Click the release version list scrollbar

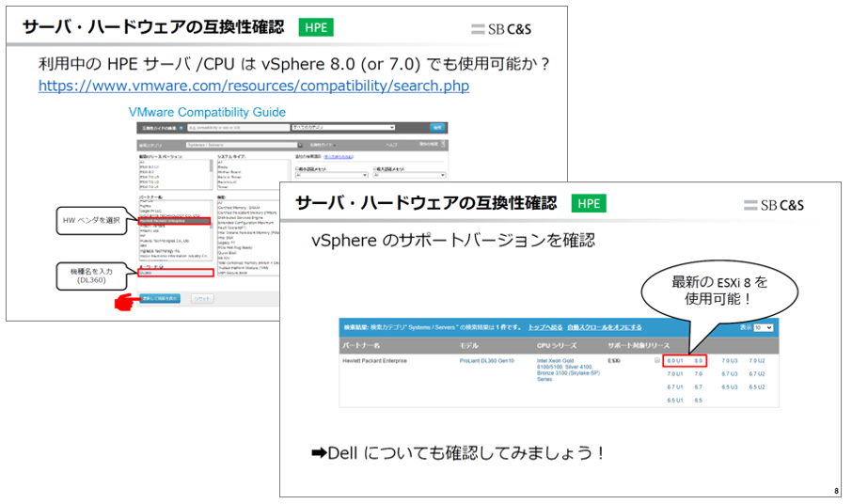[211, 174]
